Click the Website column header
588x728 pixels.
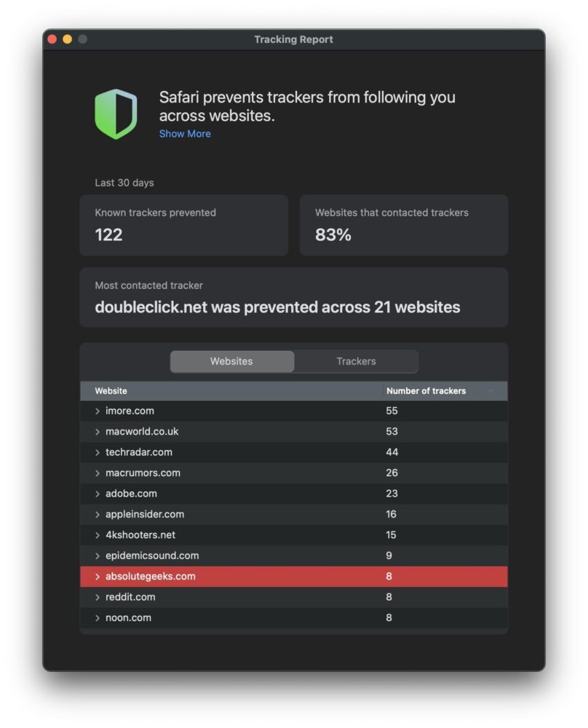tap(111, 391)
